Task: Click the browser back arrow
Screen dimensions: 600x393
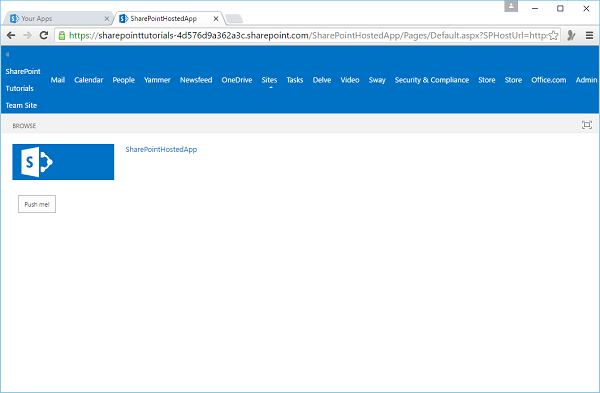Action: (x=11, y=36)
